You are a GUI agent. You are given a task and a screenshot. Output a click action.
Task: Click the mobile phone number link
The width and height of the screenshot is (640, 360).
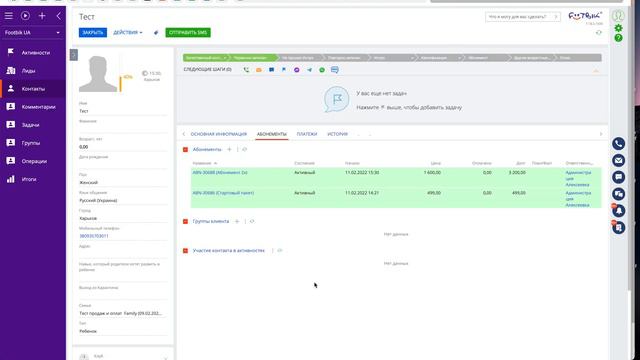point(94,236)
